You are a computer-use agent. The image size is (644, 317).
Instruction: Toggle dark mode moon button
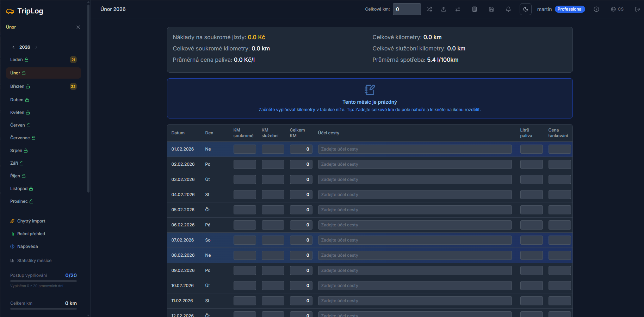[x=526, y=9]
